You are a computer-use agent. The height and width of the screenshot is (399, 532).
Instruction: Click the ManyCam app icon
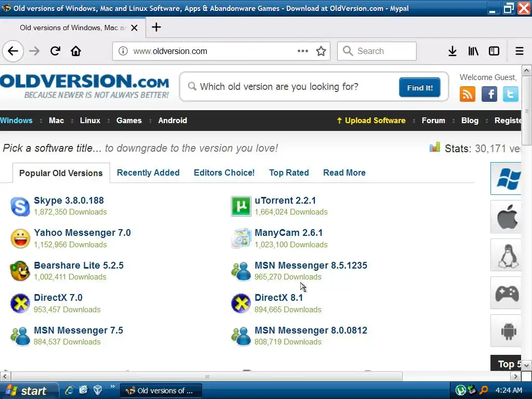(x=241, y=239)
